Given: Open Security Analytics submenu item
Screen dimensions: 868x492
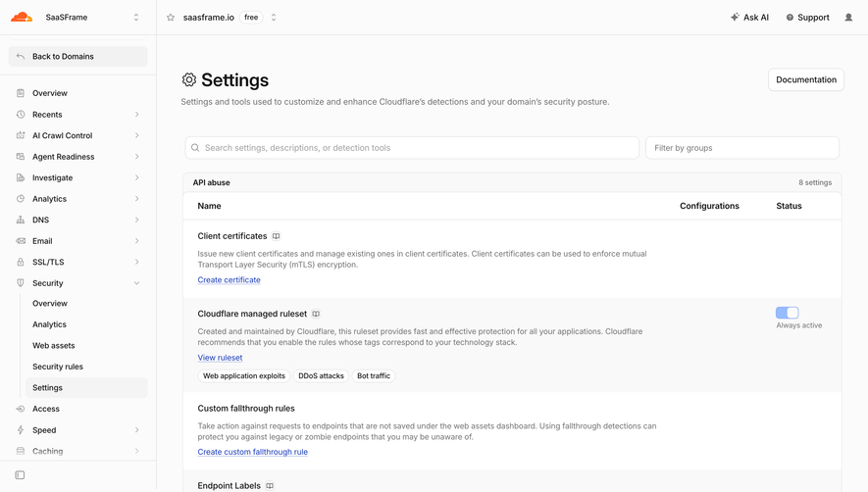Looking at the screenshot, I should pos(86,324).
